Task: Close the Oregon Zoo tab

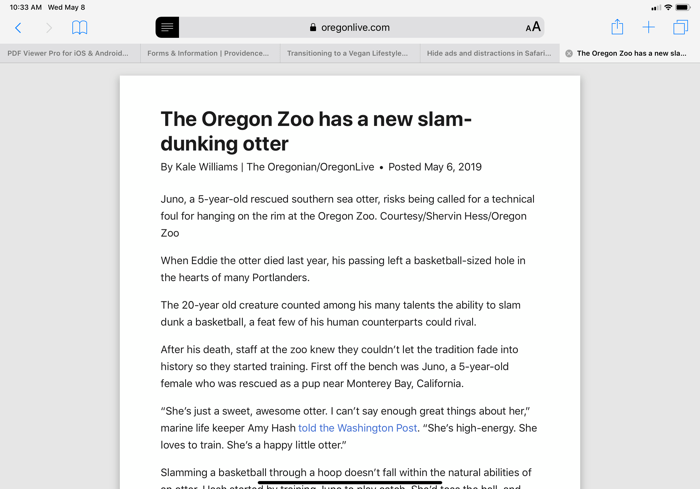Action: pyautogui.click(x=569, y=53)
